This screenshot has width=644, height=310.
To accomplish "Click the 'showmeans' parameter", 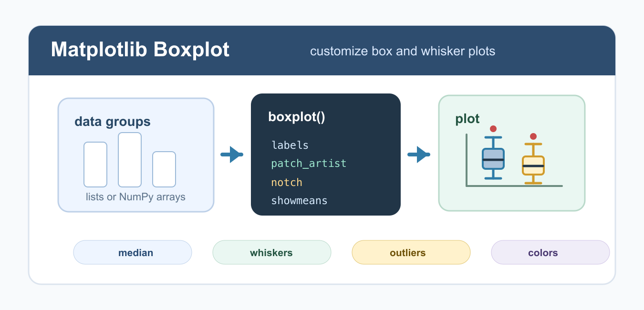I will [299, 201].
